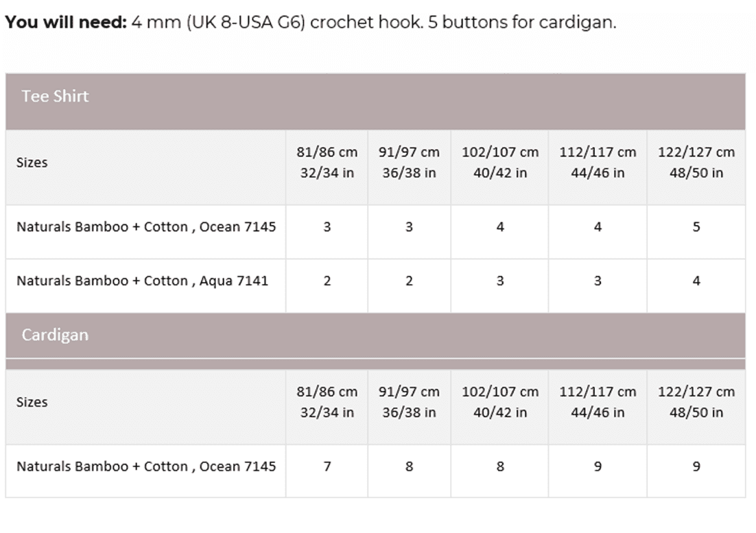Image resolution: width=756 pixels, height=533 pixels.
Task: Click the Ocean 7145 row label under Cardigan
Action: [x=146, y=466]
